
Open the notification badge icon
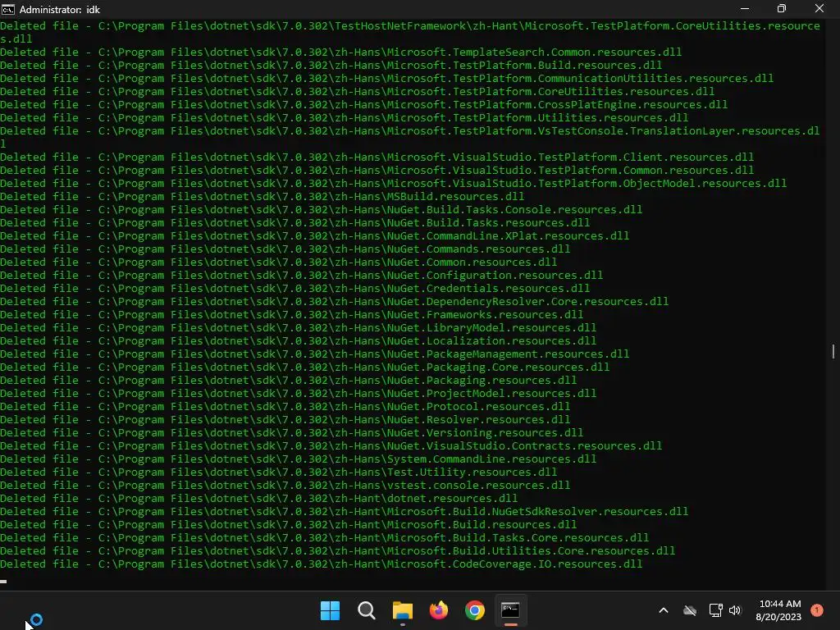[817, 609]
